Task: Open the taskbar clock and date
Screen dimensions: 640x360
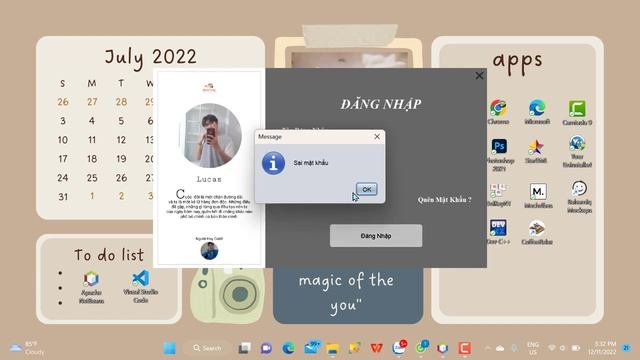Action: [602, 348]
